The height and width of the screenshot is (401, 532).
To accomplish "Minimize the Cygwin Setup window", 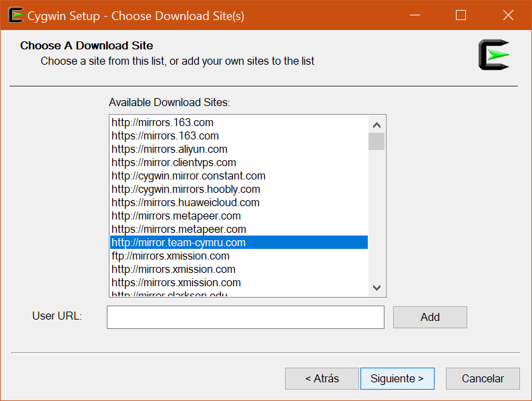I will point(415,15).
